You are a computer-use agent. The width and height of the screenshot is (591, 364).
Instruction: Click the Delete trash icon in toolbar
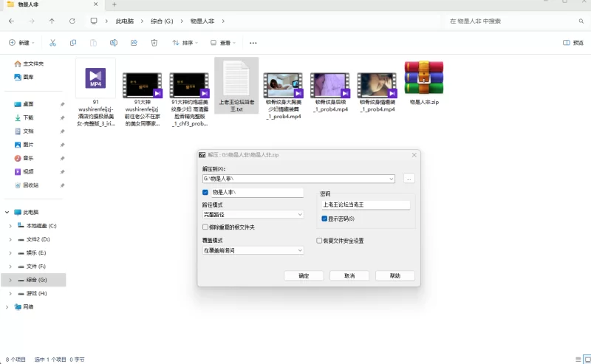[154, 43]
